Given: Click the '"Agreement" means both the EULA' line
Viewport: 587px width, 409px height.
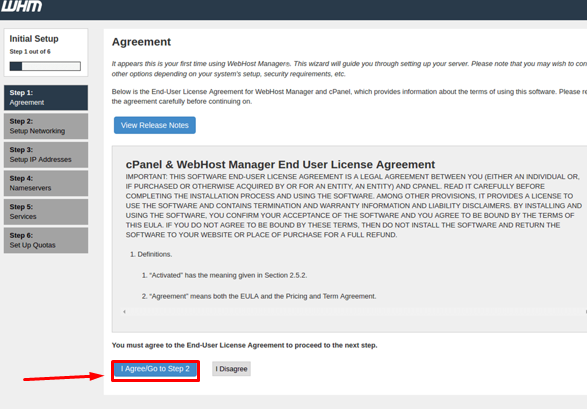Looking at the screenshot, I should tap(259, 296).
